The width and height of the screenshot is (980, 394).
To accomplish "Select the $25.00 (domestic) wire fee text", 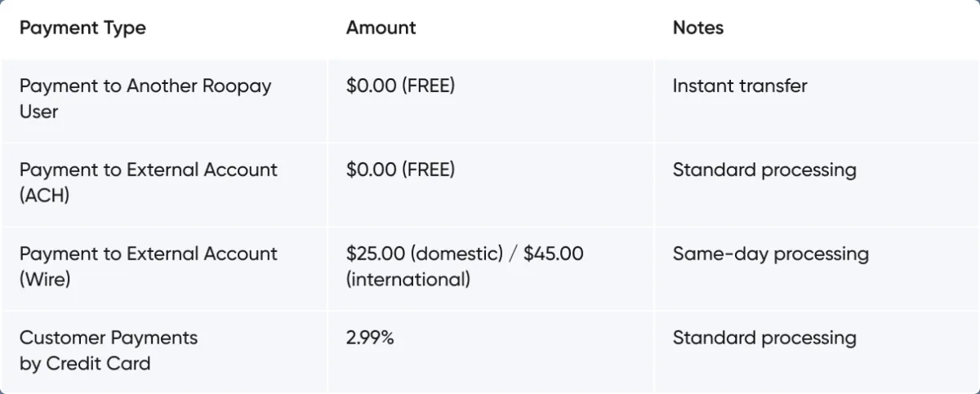I will tap(424, 254).
